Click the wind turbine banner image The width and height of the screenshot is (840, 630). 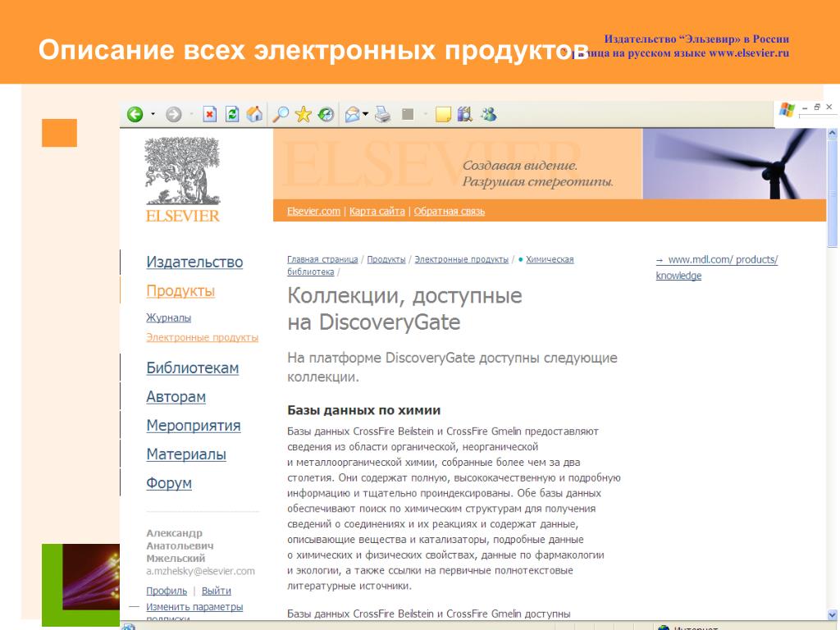point(734,164)
